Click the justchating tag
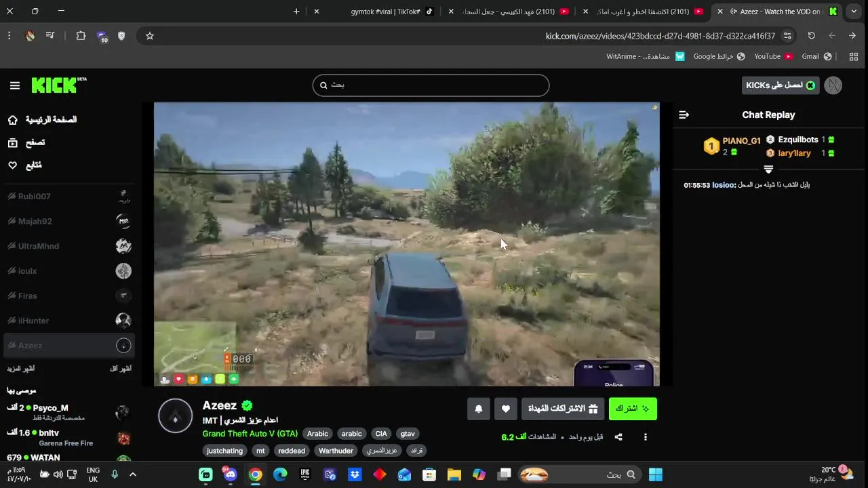Screen dimensions: 868x488 [x=224, y=451]
